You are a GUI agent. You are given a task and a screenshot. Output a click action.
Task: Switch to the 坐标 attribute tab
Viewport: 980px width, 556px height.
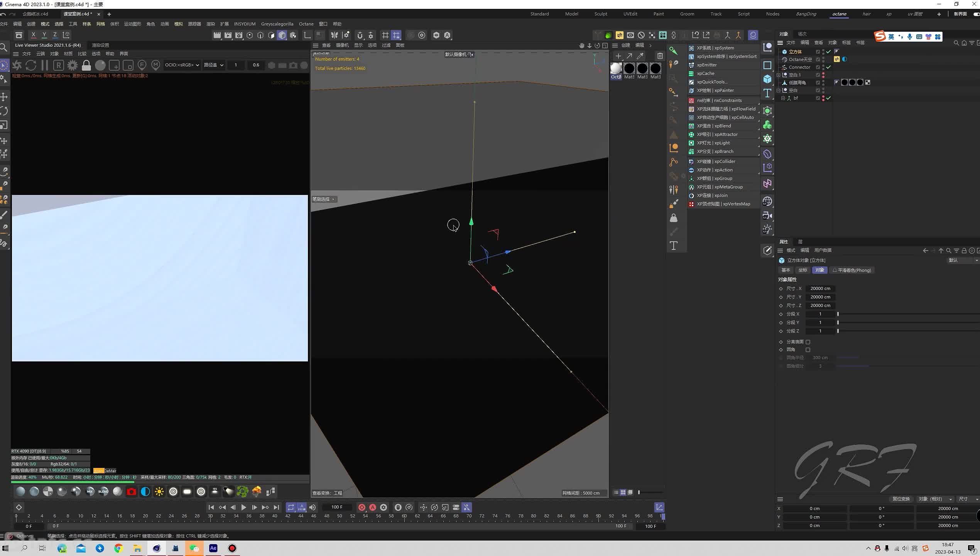click(803, 270)
